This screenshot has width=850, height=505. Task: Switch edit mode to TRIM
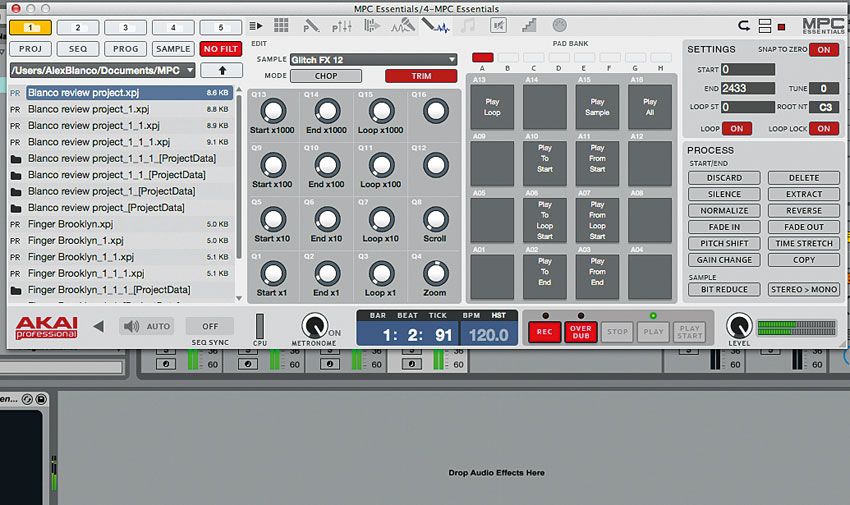[x=421, y=76]
